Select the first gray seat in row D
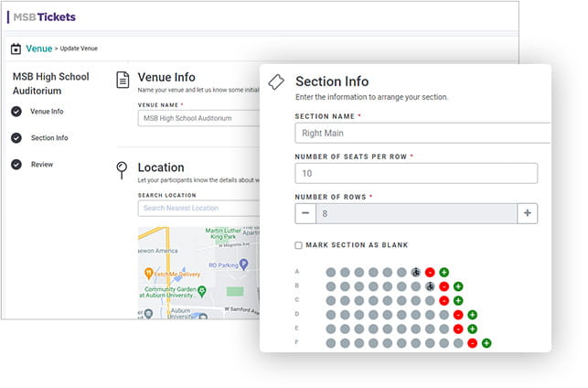588x388 pixels. (331, 315)
